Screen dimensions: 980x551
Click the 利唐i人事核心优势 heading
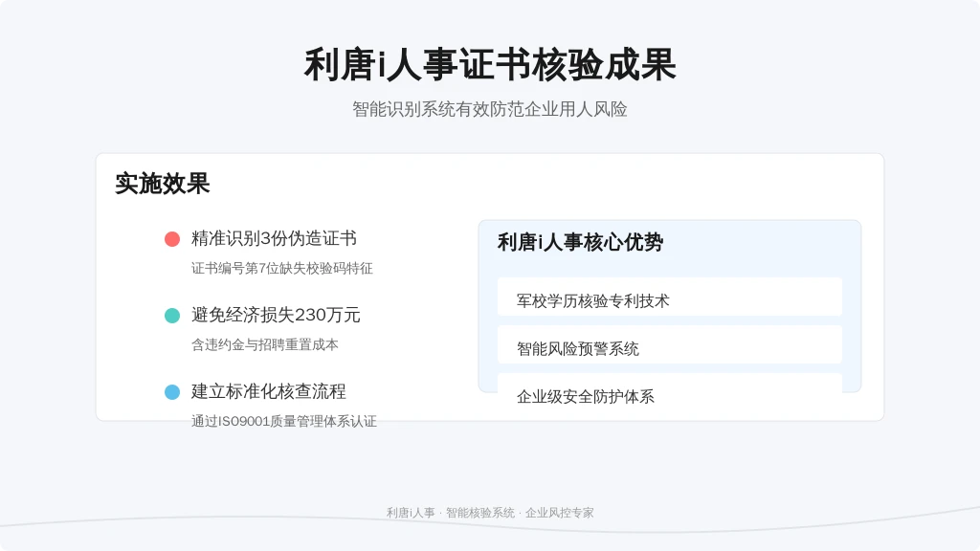click(581, 242)
